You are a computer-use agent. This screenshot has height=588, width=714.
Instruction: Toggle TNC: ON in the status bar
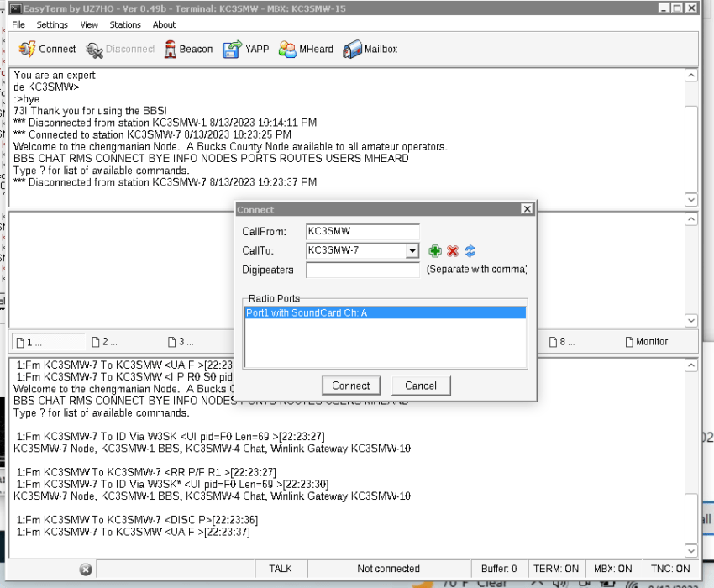click(x=669, y=569)
